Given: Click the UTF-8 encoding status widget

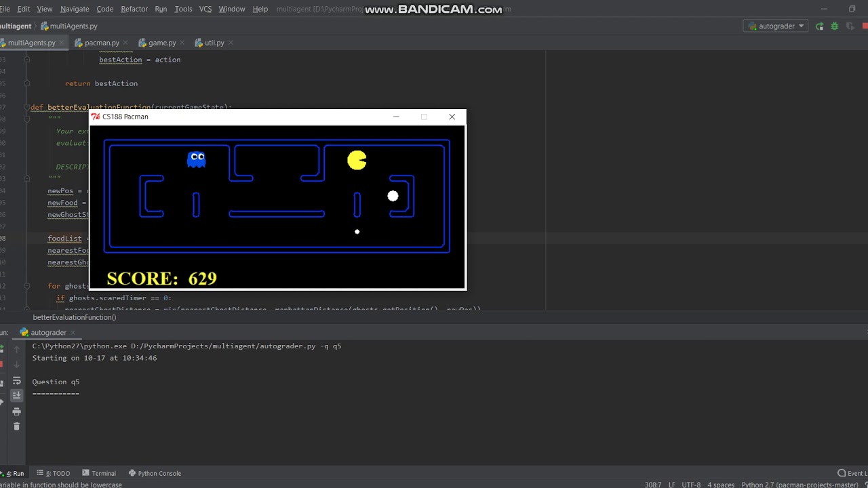Looking at the screenshot, I should (691, 485).
